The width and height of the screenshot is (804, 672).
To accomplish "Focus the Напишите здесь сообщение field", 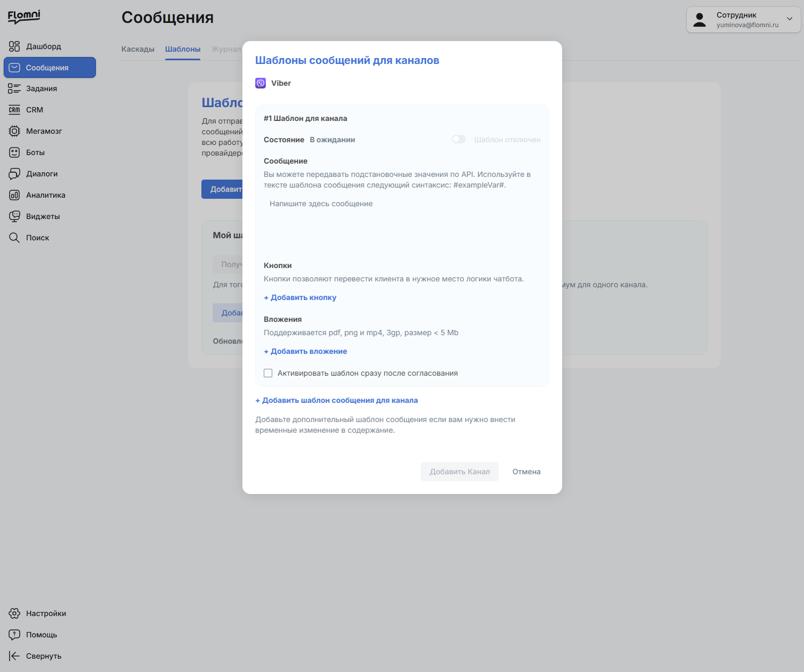I will pyautogui.click(x=402, y=224).
